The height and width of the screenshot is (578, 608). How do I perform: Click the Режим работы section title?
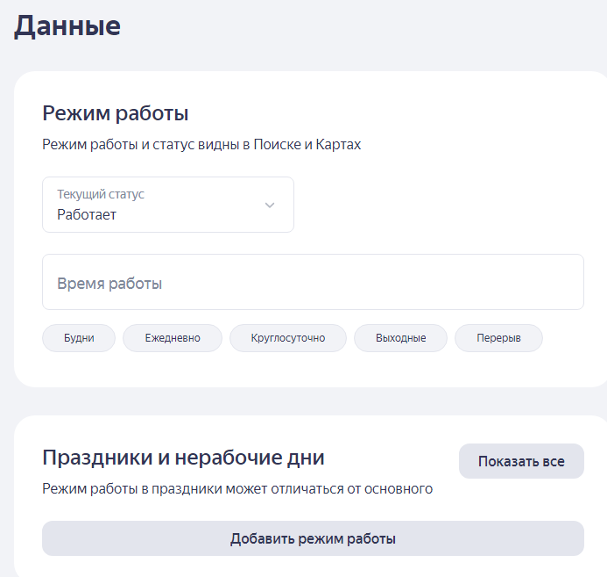(116, 113)
